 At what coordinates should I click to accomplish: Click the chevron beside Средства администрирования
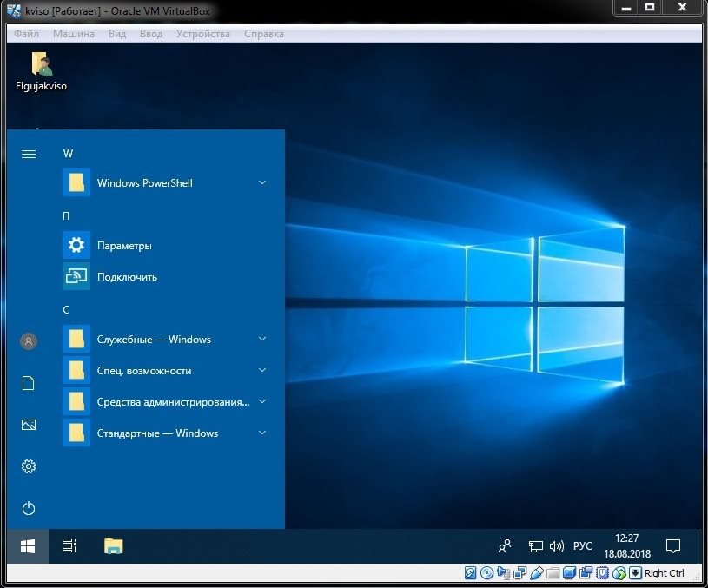coord(261,401)
